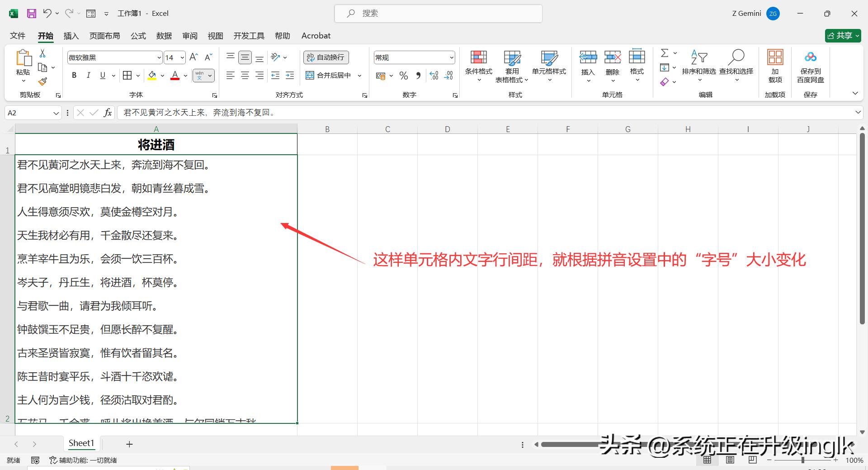The image size is (868, 470).
Task: Open the 常规 number format dropdown
Action: (452, 57)
